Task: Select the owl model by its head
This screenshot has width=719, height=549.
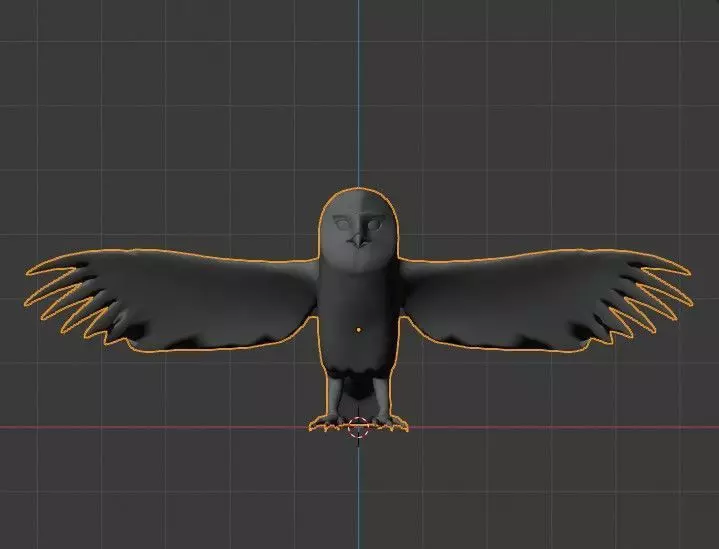Action: (x=358, y=229)
